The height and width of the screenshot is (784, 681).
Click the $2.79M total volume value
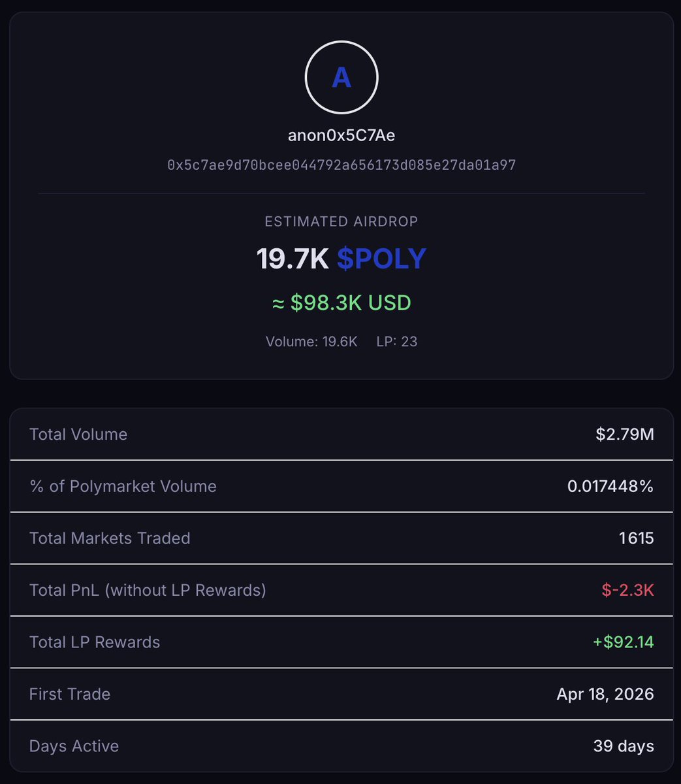pos(625,434)
